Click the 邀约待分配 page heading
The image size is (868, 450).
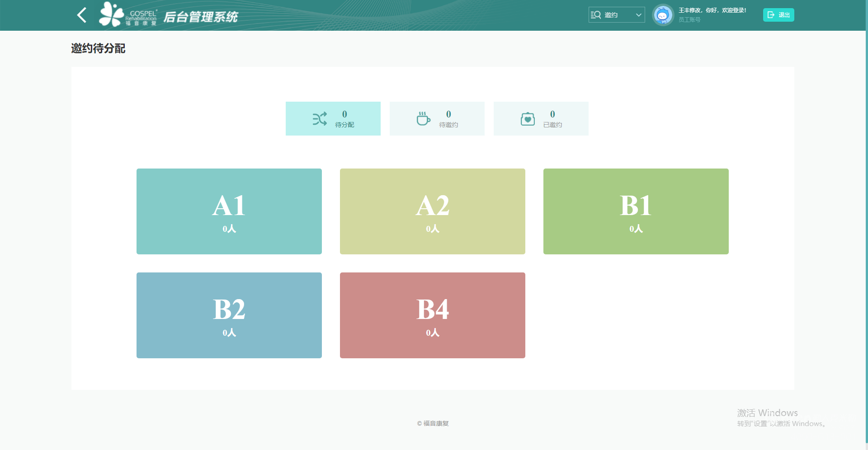(98, 48)
